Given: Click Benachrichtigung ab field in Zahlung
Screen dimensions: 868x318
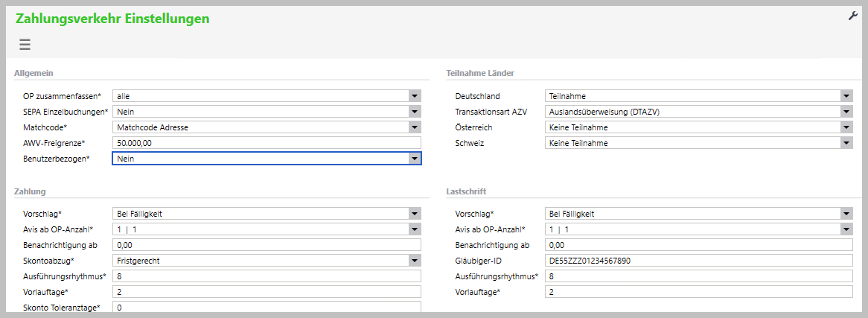Looking at the screenshot, I should pyautogui.click(x=266, y=245).
